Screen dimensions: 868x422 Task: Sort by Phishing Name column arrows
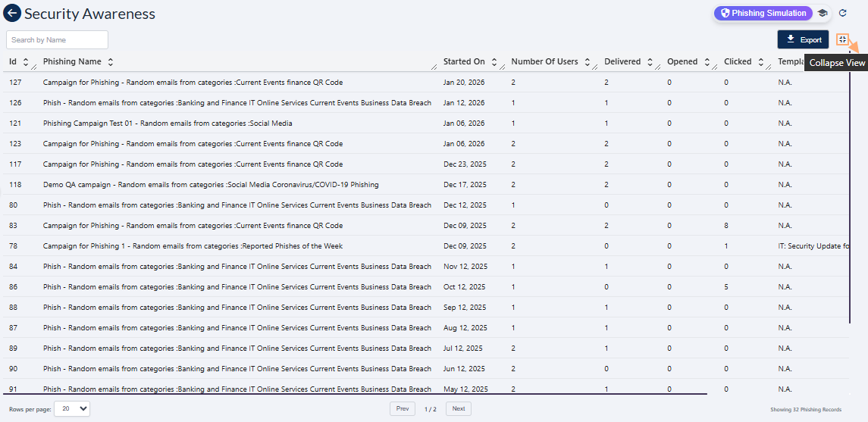click(110, 62)
